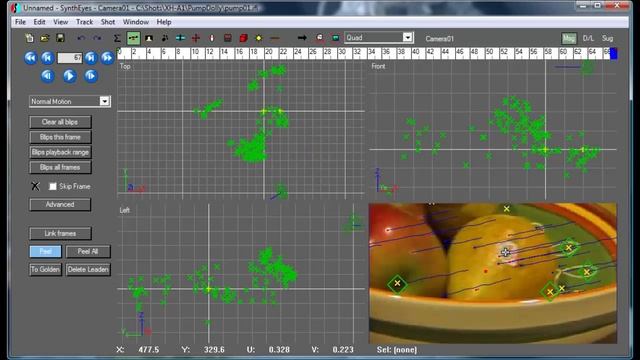Step back one frame

click(x=47, y=76)
